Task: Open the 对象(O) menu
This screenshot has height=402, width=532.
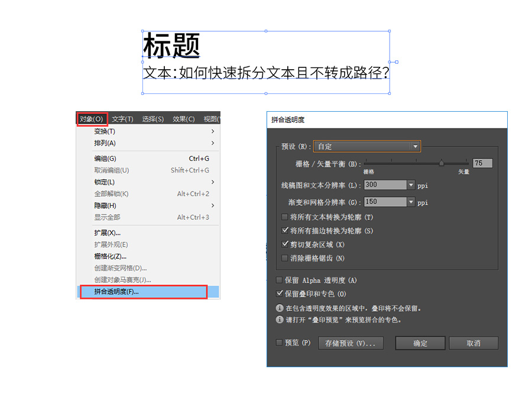Action: pyautogui.click(x=92, y=119)
